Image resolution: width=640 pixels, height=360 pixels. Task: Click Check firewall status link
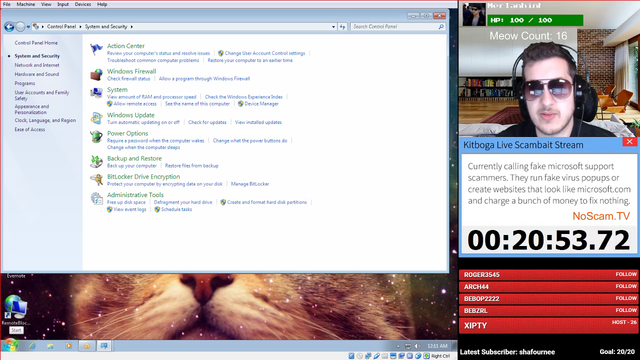pyautogui.click(x=129, y=78)
